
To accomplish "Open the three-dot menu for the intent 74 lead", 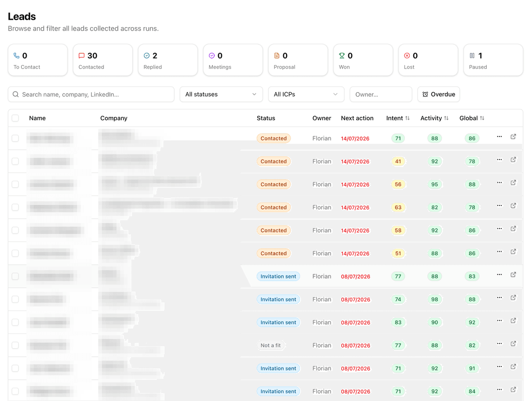I will point(499,298).
